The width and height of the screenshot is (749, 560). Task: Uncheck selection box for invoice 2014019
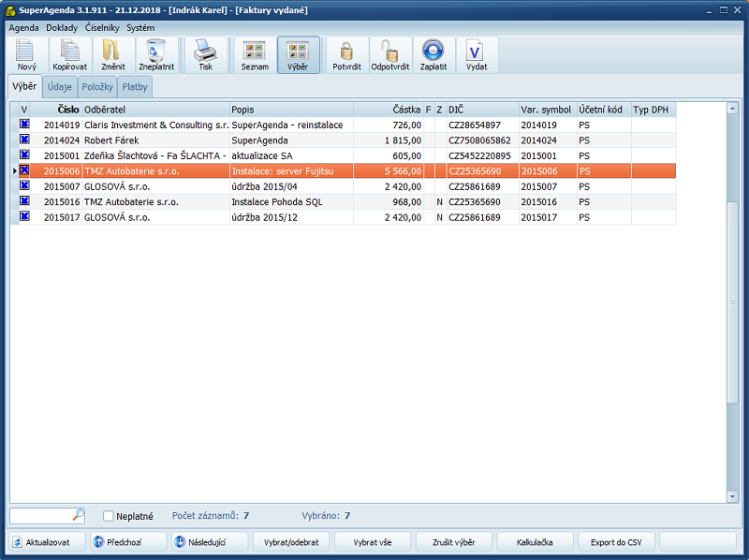pos(24,125)
